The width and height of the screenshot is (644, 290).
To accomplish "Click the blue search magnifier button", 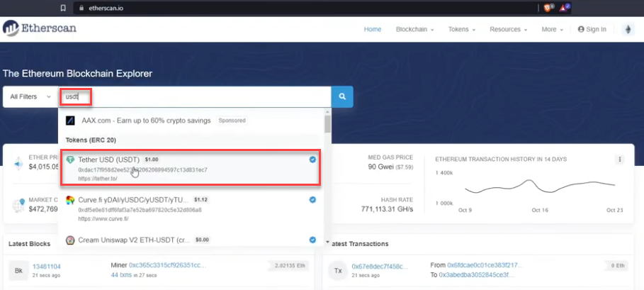I will pos(342,97).
